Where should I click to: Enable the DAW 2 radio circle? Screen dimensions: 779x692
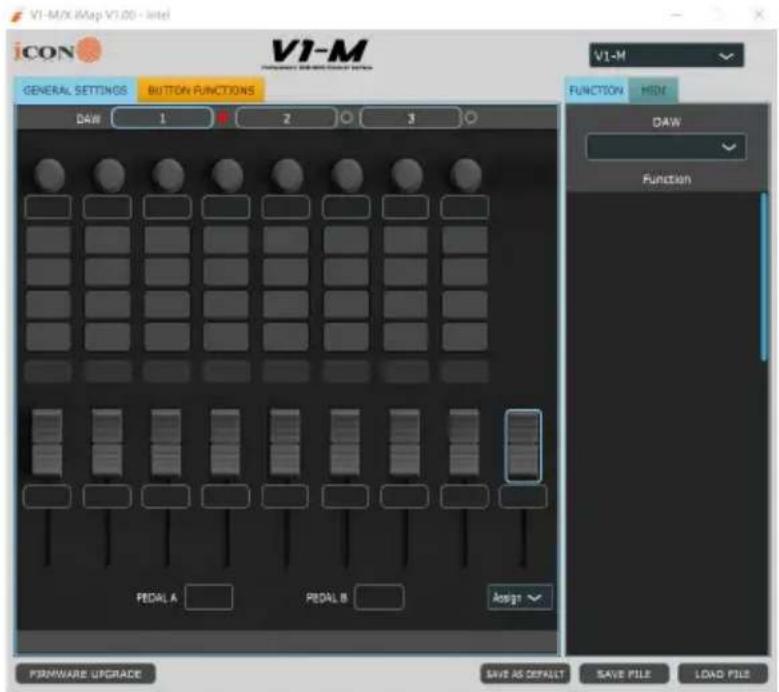347,118
